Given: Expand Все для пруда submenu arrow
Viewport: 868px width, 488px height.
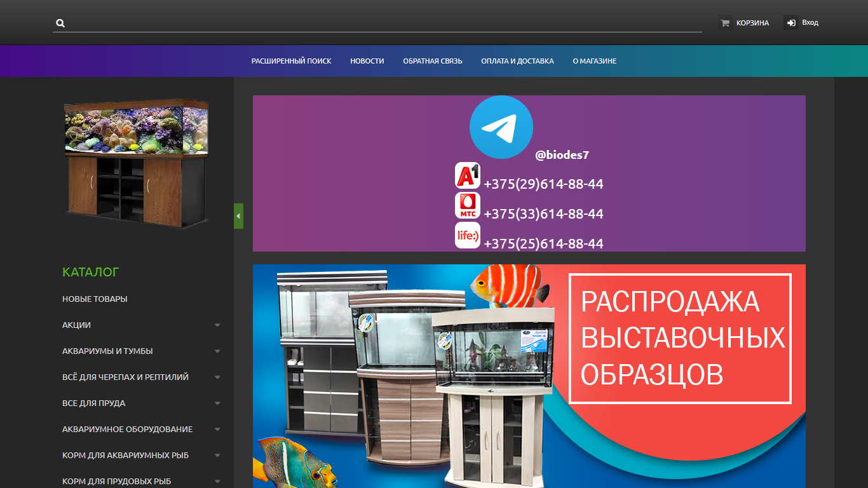Looking at the screenshot, I should pyautogui.click(x=217, y=403).
